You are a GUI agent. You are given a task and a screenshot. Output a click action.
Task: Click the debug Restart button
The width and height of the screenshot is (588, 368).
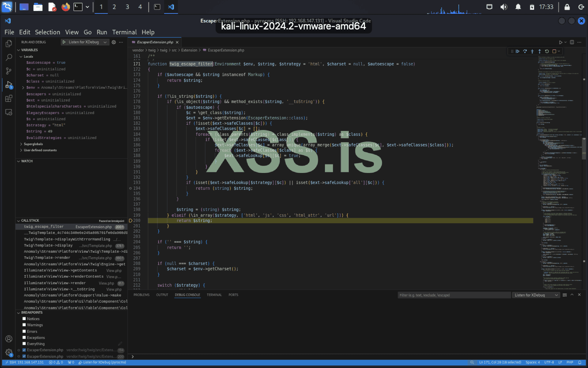click(x=547, y=51)
